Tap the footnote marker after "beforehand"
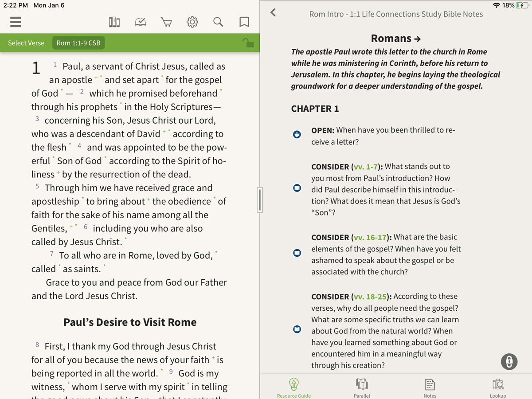 pos(221,90)
